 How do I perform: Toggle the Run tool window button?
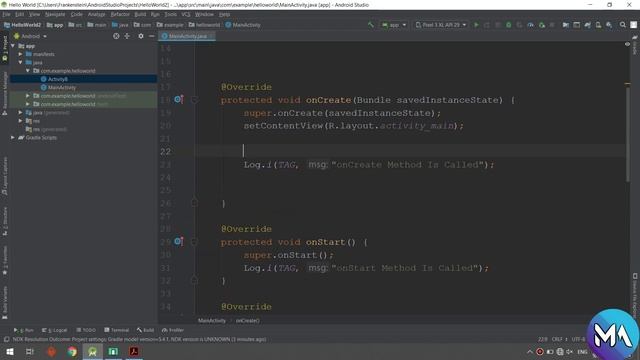[24, 330]
